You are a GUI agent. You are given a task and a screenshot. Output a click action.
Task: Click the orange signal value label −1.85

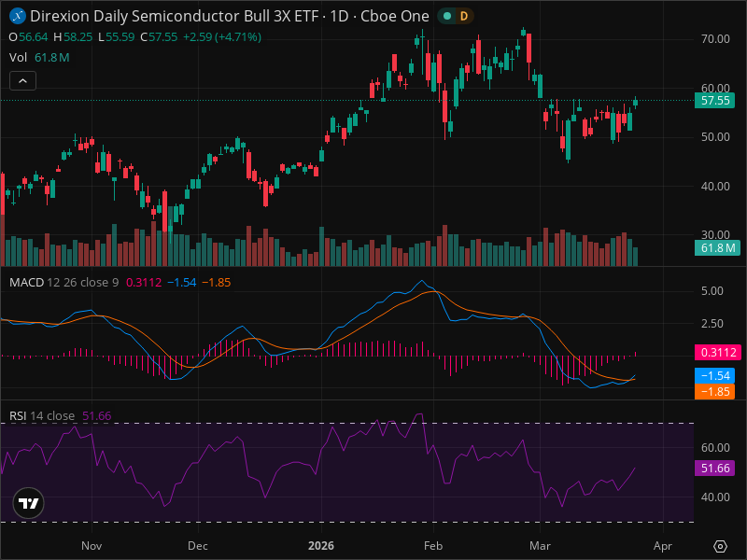coord(714,392)
